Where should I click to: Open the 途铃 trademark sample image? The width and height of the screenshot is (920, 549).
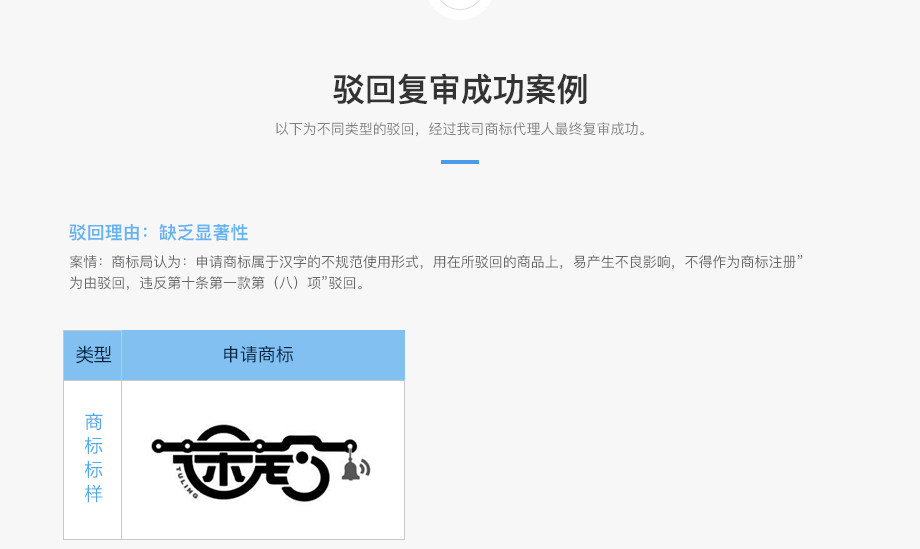click(261, 463)
